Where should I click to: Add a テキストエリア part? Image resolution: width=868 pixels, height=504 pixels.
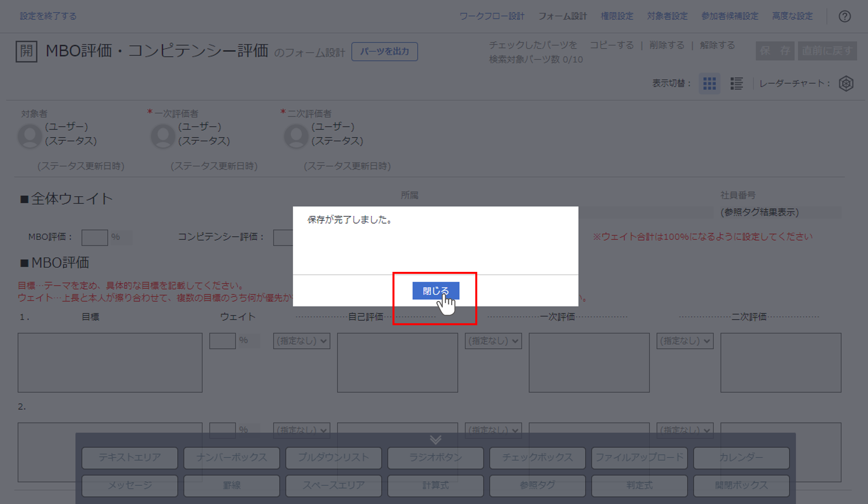tap(130, 458)
